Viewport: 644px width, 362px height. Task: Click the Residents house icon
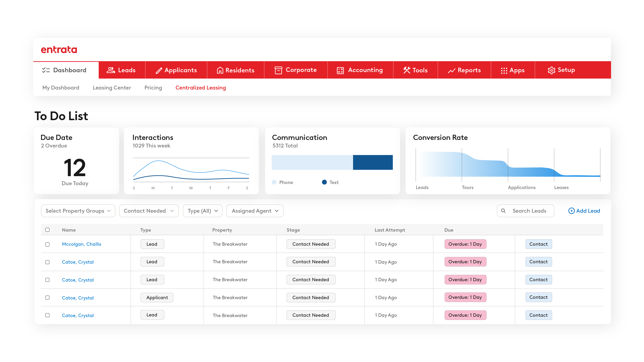pyautogui.click(x=220, y=70)
